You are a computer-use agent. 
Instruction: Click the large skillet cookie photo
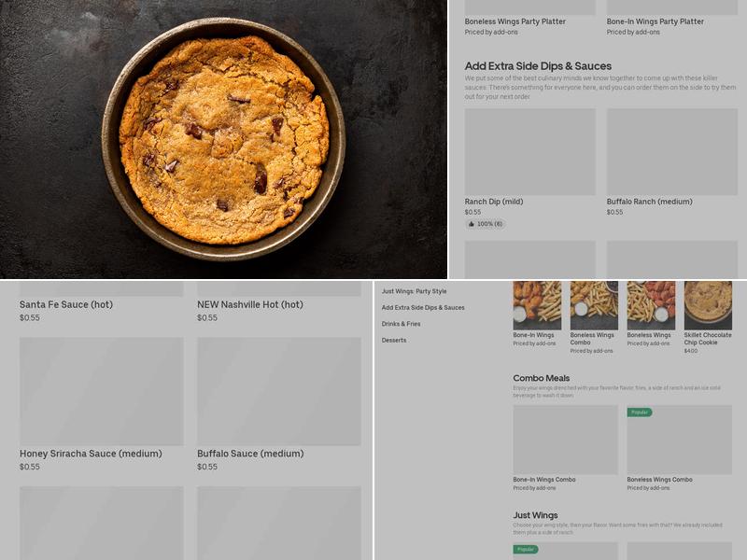224,140
